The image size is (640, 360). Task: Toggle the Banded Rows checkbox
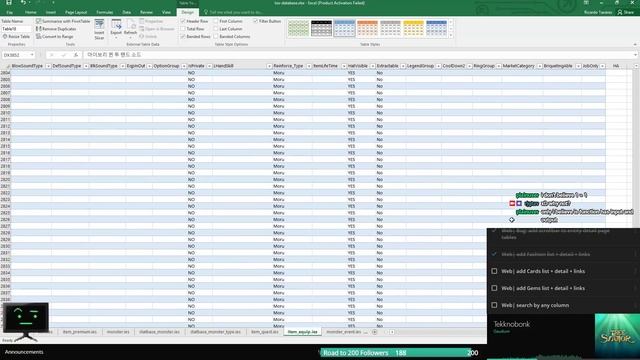coord(183,36)
